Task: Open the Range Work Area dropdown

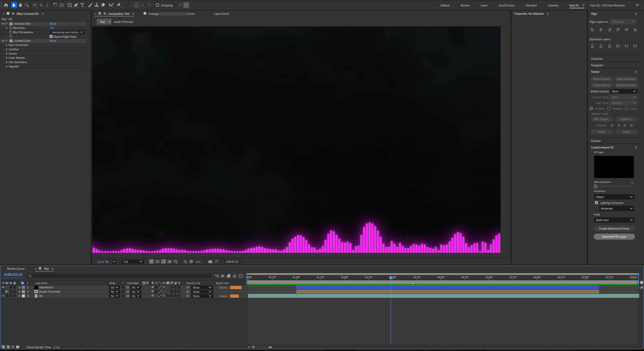Action: [614, 220]
